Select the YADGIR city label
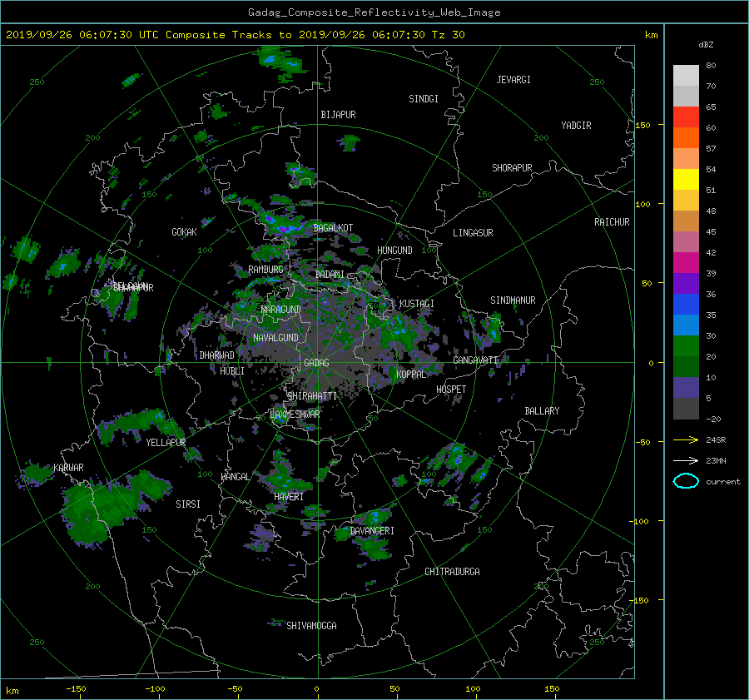 click(576, 126)
